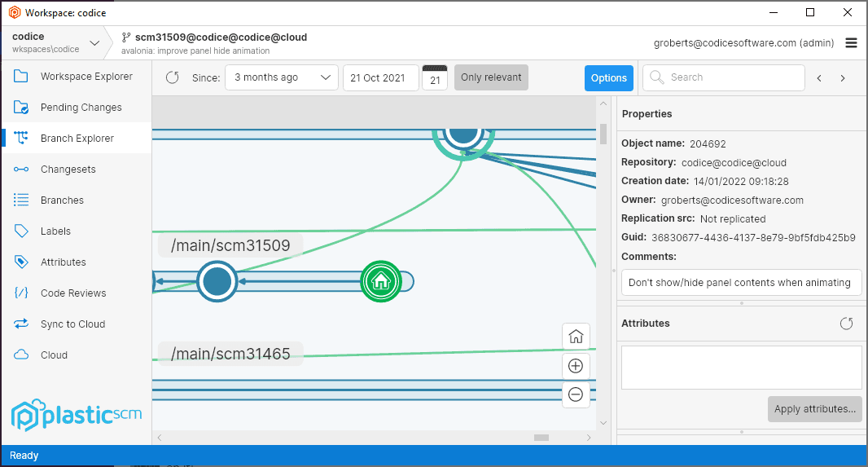Screen dimensions: 868x467
Task: Click the branch comment under scm31509 header
Action: click(195, 51)
